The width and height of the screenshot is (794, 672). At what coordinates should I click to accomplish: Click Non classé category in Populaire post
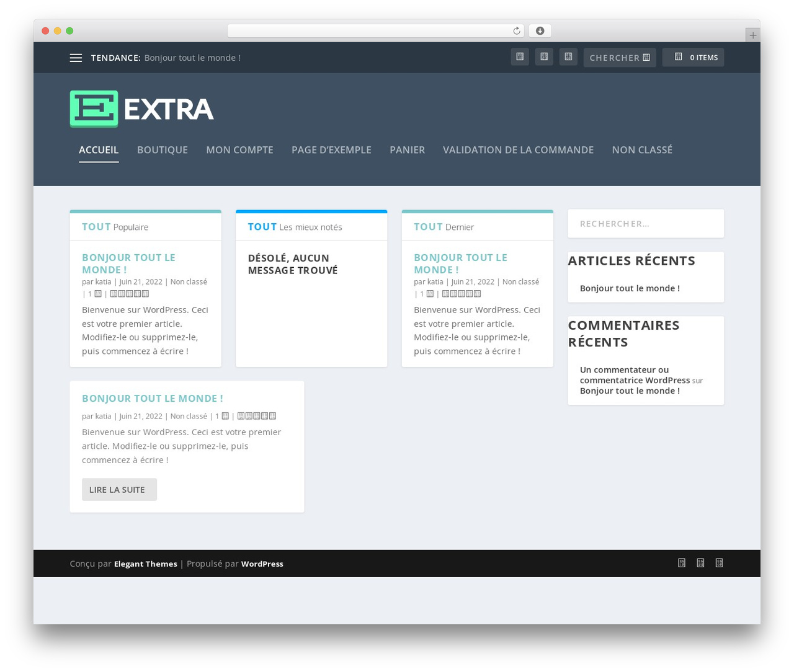(x=189, y=281)
